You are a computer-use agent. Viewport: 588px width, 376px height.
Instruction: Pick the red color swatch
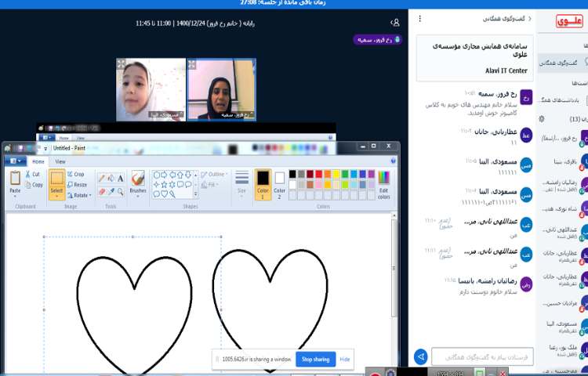(x=319, y=174)
